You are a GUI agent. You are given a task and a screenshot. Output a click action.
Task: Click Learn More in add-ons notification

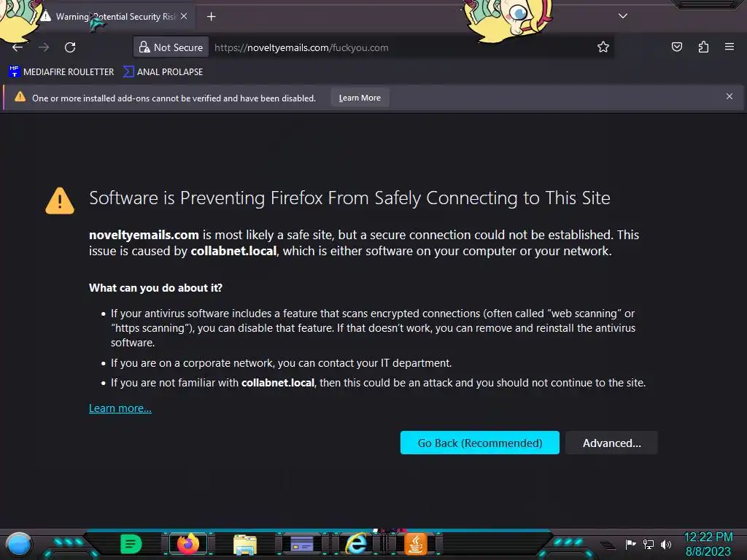pos(360,98)
